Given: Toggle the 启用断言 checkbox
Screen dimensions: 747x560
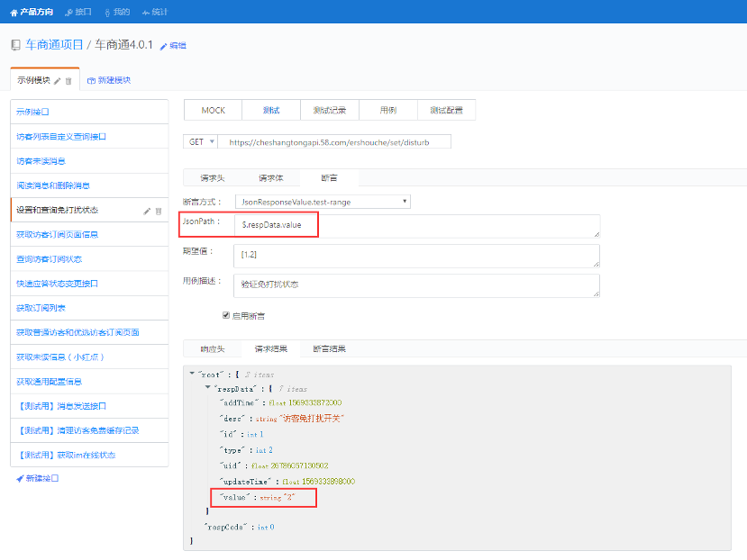Looking at the screenshot, I should (226, 315).
